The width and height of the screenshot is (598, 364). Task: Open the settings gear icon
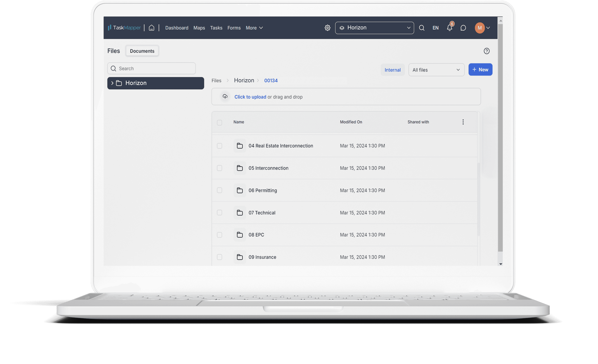coord(327,27)
